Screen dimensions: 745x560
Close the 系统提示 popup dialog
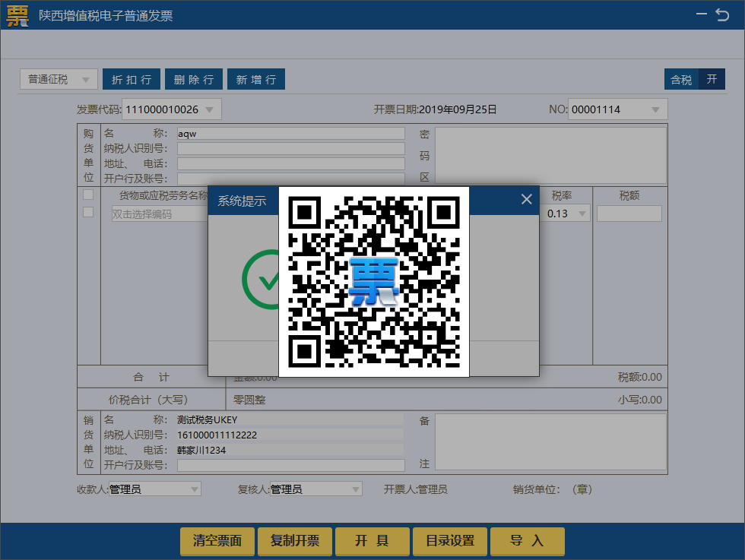point(526,199)
